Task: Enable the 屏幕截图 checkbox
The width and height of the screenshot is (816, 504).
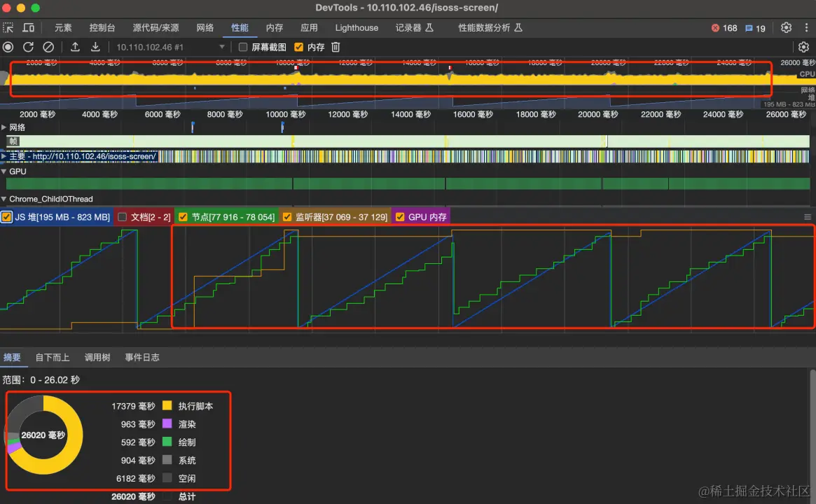Action: (242, 48)
